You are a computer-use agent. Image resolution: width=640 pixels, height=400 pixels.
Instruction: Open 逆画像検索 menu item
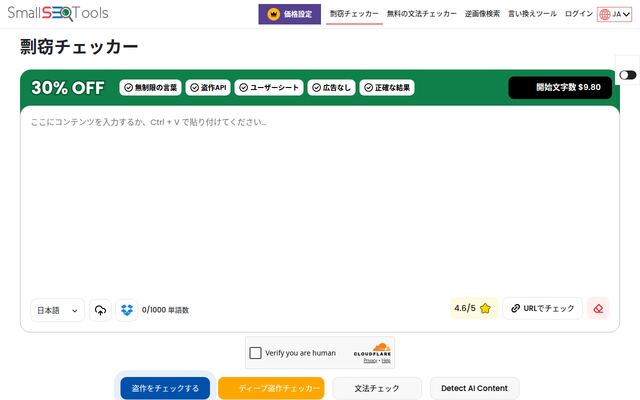point(482,14)
